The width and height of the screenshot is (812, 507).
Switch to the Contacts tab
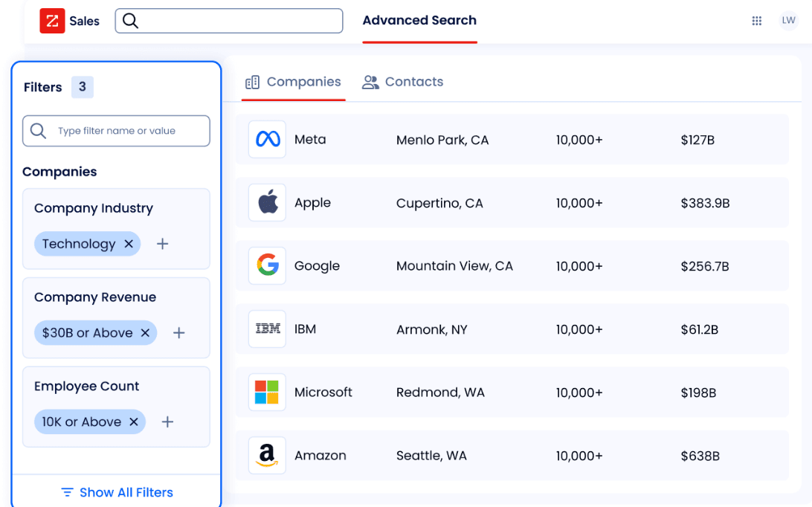(x=402, y=82)
